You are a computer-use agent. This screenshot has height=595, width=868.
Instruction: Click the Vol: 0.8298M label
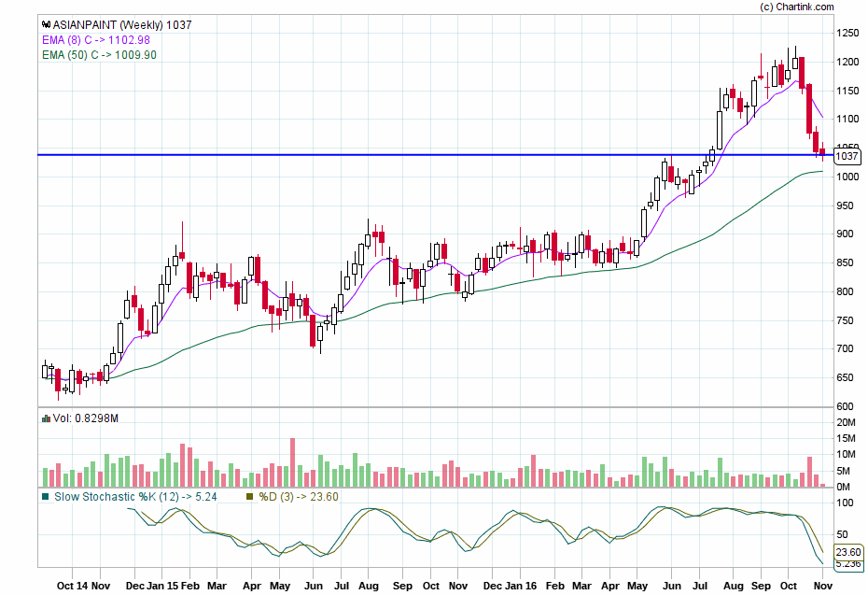click(85, 418)
